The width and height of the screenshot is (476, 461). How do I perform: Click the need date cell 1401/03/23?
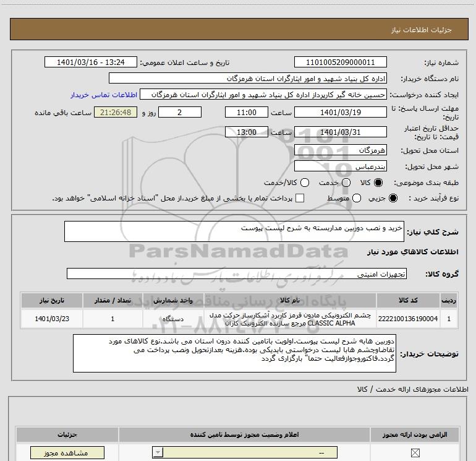[x=52, y=319]
